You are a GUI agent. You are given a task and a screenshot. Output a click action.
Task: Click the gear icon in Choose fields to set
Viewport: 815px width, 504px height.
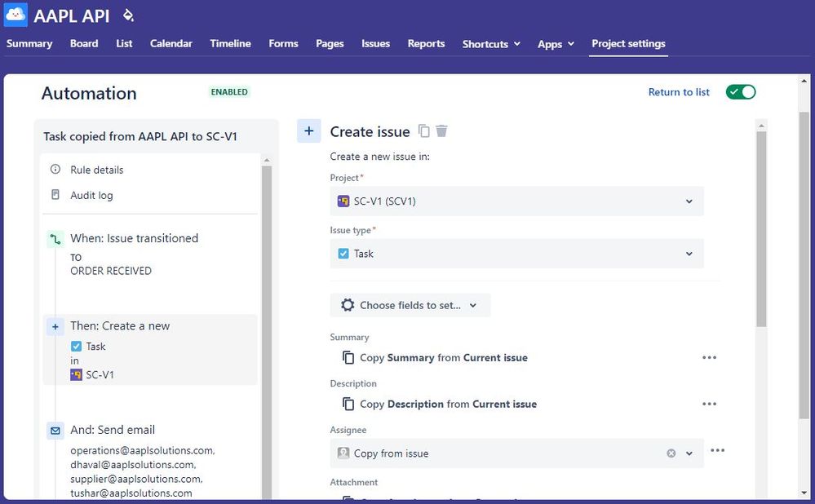tap(348, 305)
